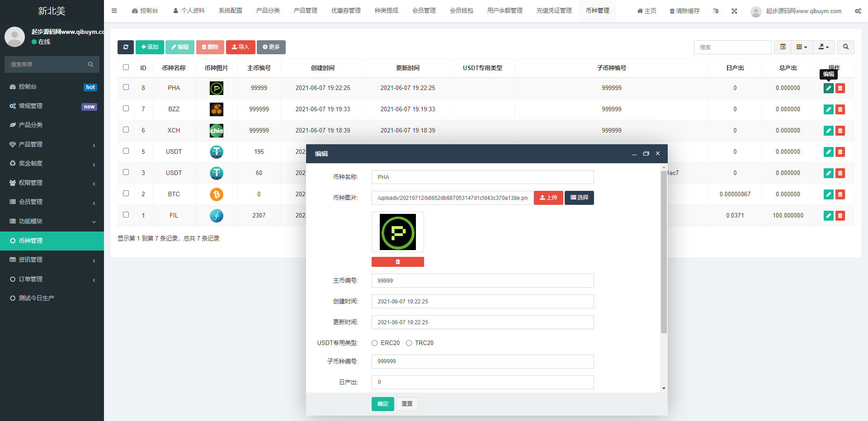Screen dimensions: 868x421
Task: Click the search magnifier icon beside table search
Action: pyautogui.click(x=845, y=47)
